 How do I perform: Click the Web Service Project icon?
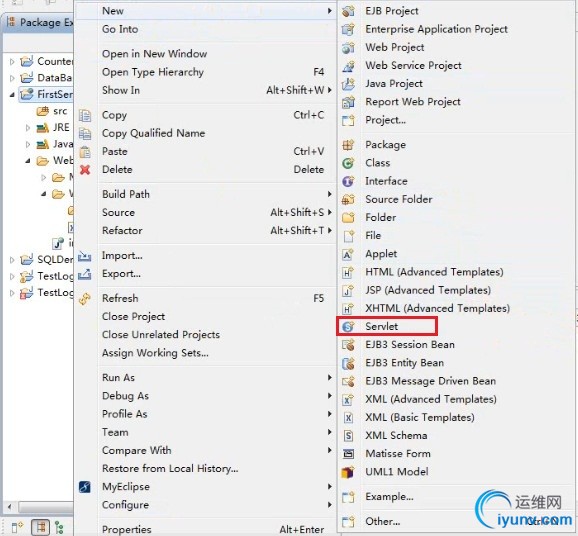pyautogui.click(x=348, y=66)
